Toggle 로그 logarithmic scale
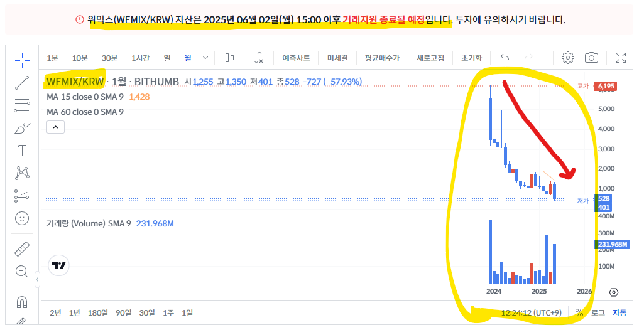The width and height of the screenshot is (644, 330). coord(598,313)
